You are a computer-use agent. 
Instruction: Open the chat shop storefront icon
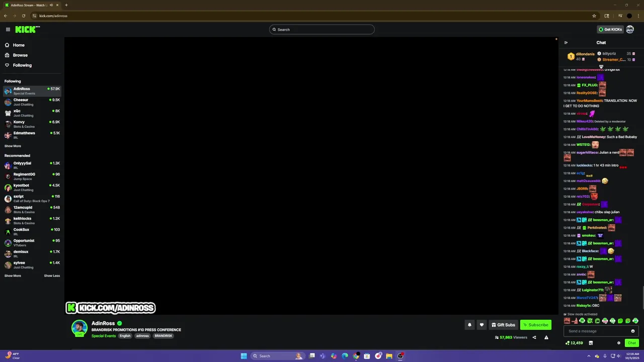coord(591,343)
